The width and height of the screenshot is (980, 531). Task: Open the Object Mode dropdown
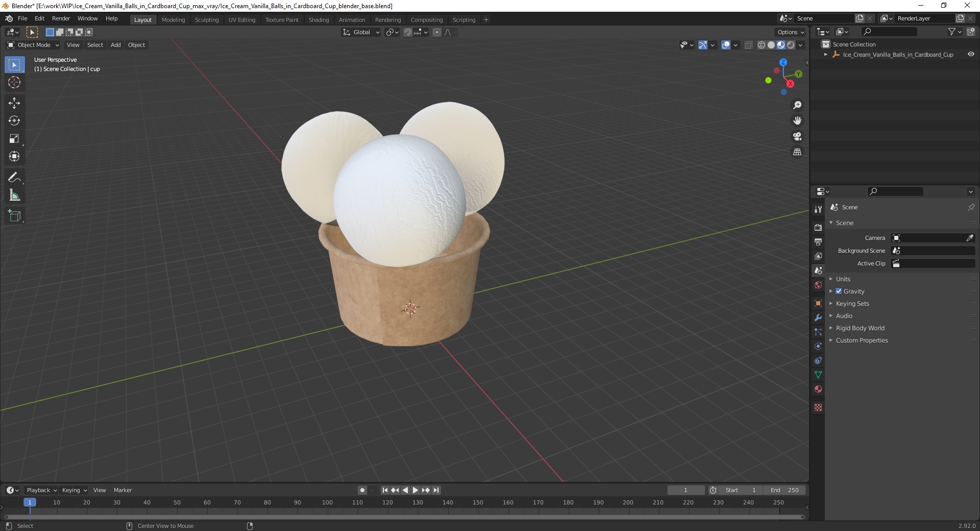[33, 45]
